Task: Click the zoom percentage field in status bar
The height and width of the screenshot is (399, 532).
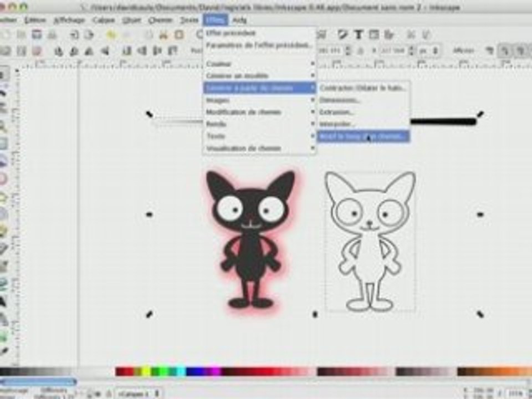Action: pos(516,393)
